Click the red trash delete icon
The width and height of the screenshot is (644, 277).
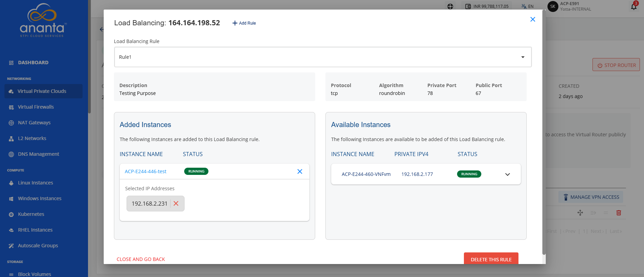[619, 213]
